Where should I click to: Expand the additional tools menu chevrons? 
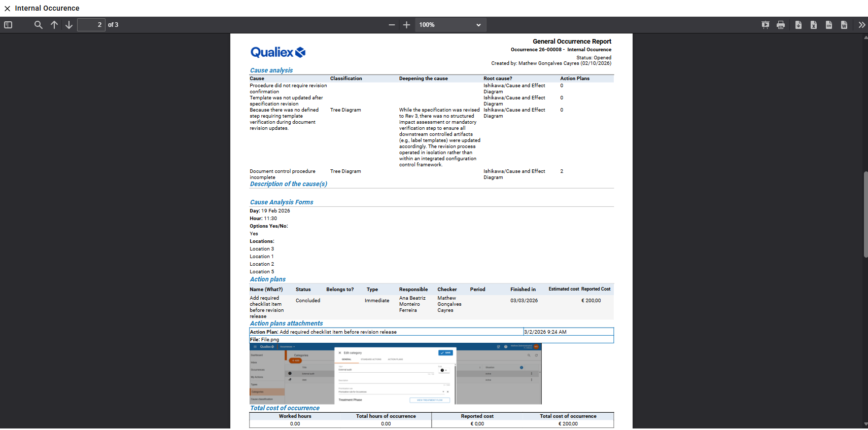[x=861, y=25]
